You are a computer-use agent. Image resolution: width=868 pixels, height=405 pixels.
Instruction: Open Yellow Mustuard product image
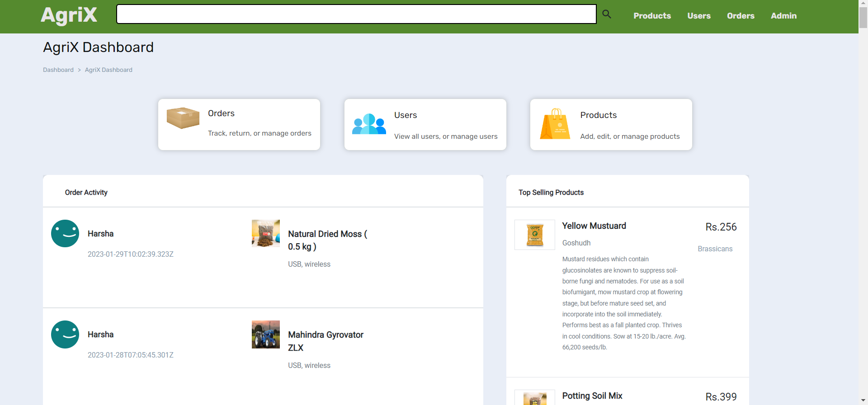tap(535, 235)
